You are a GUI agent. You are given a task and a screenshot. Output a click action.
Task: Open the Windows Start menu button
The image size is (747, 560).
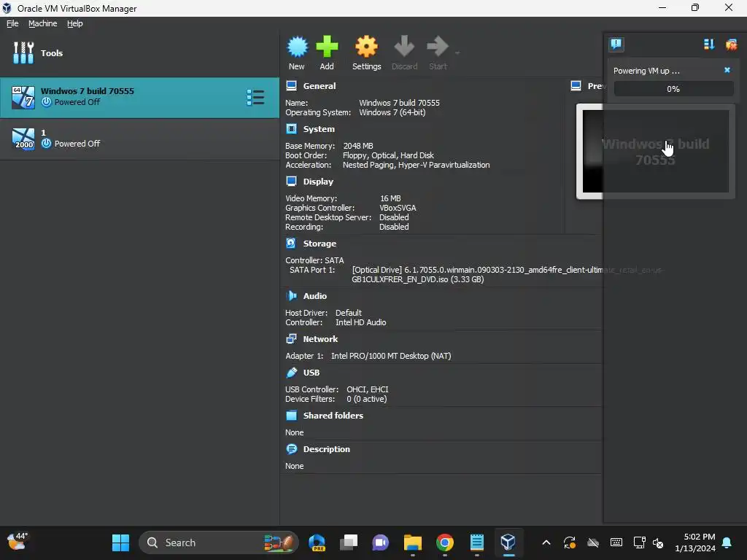(x=120, y=542)
